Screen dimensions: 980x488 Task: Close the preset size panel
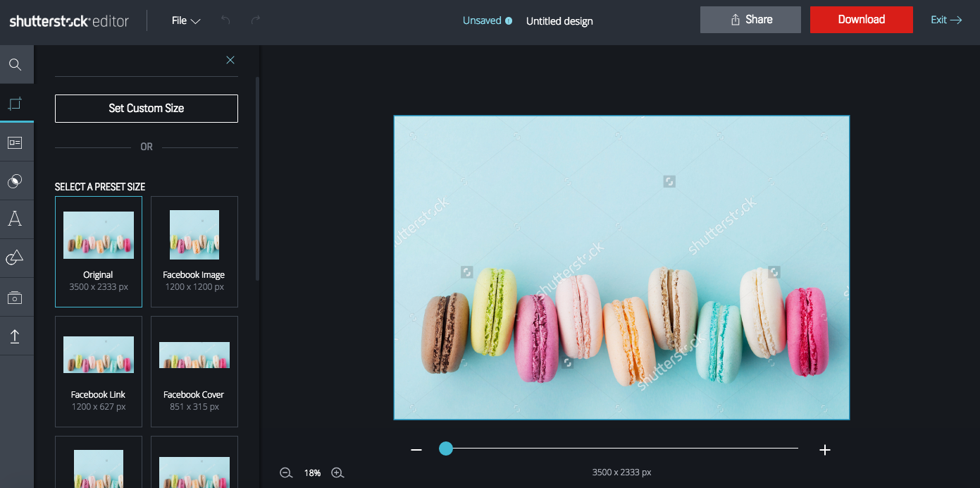(x=230, y=60)
